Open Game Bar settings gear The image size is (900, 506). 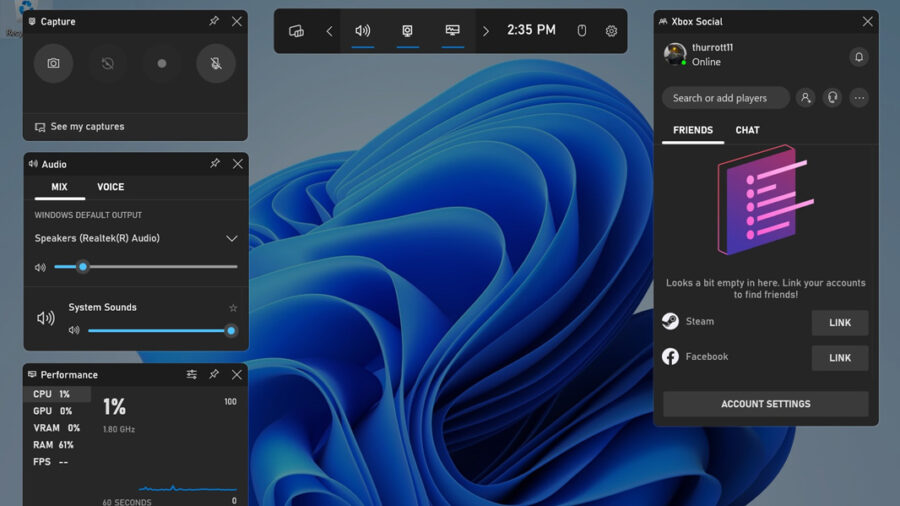point(611,31)
